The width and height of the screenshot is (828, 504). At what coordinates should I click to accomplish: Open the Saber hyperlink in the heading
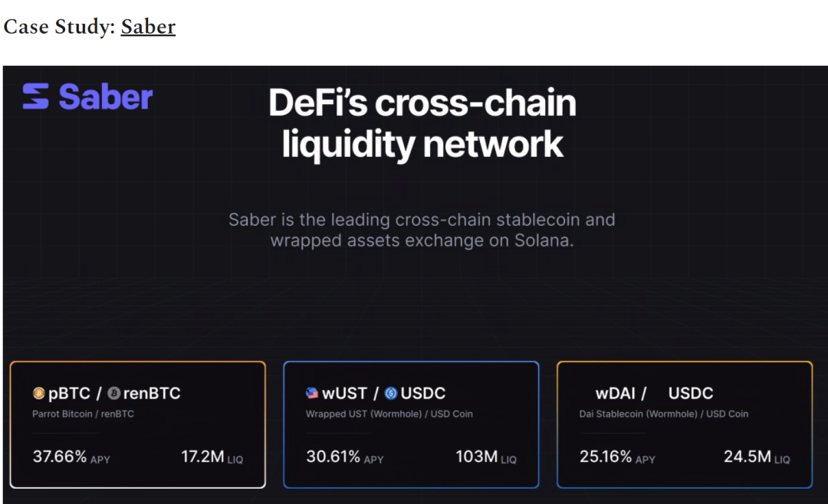[148, 27]
